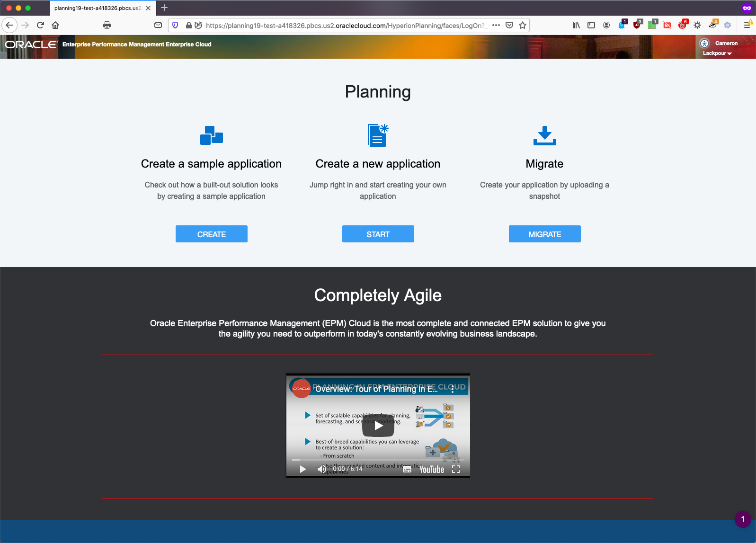Click the 'Completely Agile' heading
Viewport: 756px width, 543px height.
pyautogui.click(x=378, y=295)
